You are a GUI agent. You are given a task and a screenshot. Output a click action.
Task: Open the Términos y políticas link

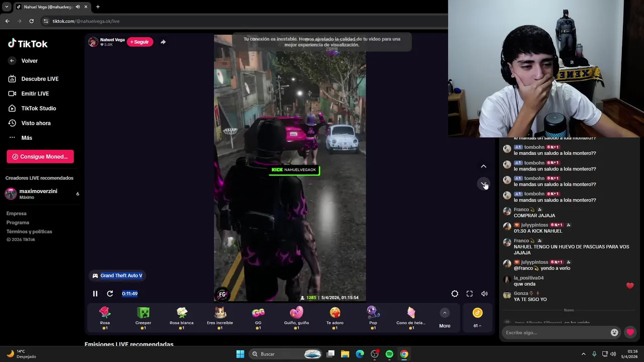[29, 232]
